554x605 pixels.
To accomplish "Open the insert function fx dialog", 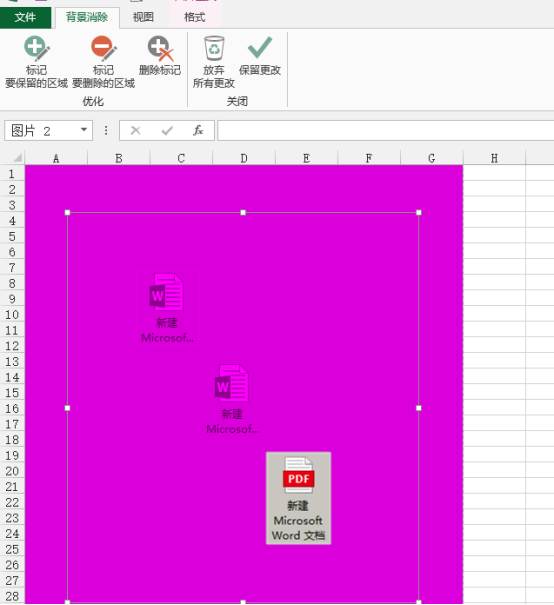I will click(x=198, y=131).
